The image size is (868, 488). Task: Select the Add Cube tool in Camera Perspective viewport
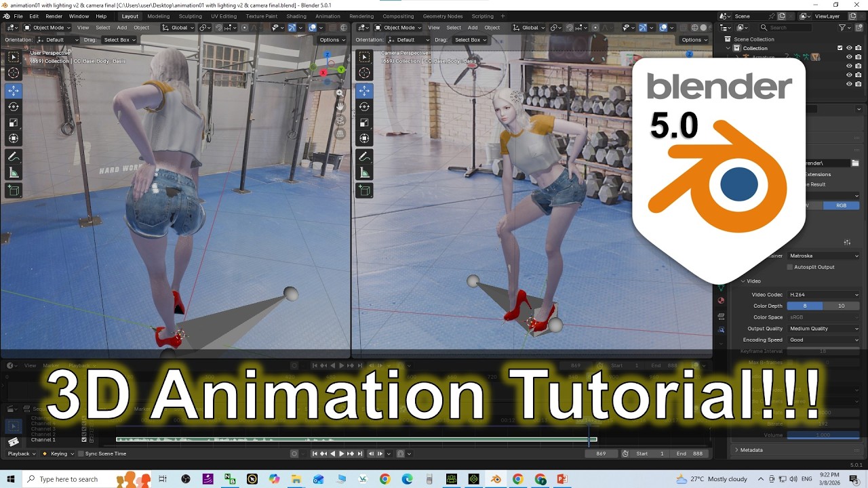click(364, 191)
